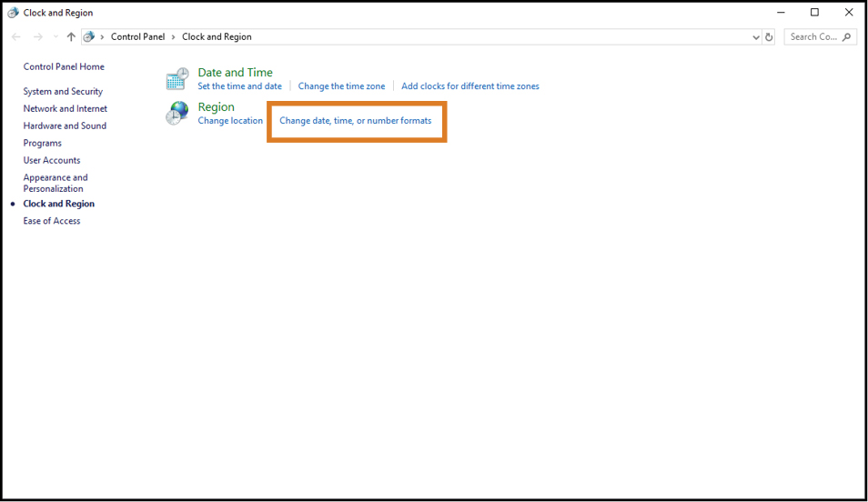Open Appearance and Personalization category
The image size is (868, 502).
(56, 183)
